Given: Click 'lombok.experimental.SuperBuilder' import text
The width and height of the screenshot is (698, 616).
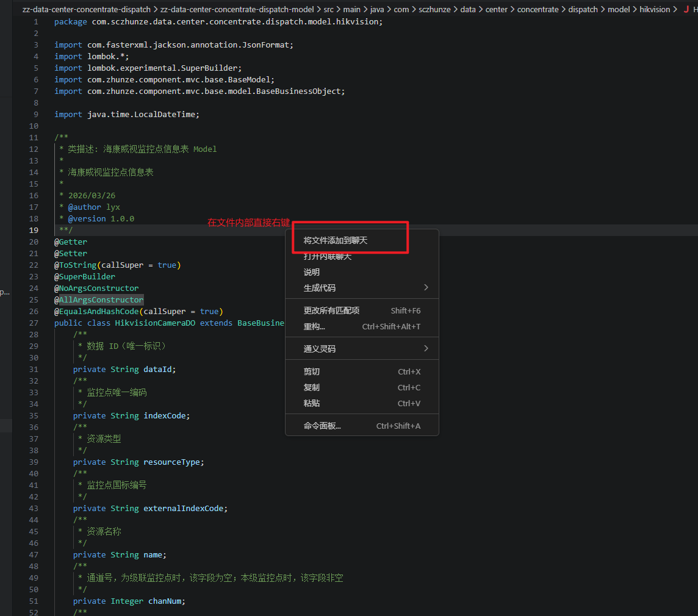Looking at the screenshot, I should (x=162, y=68).
